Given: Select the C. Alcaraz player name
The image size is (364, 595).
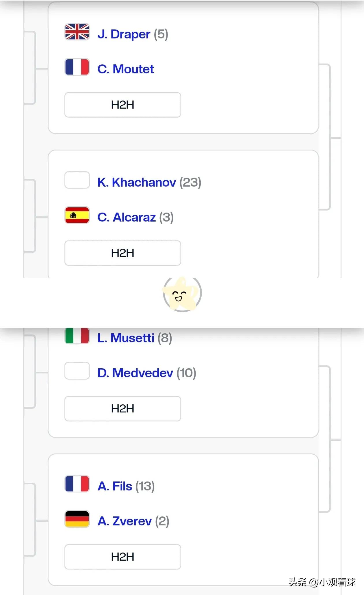Looking at the screenshot, I should [127, 217].
